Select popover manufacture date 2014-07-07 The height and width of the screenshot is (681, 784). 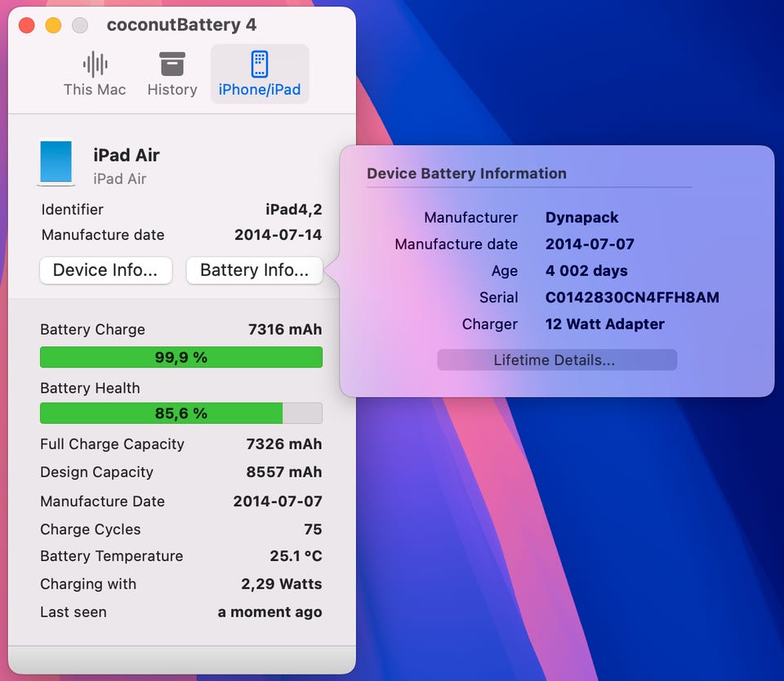pos(590,243)
